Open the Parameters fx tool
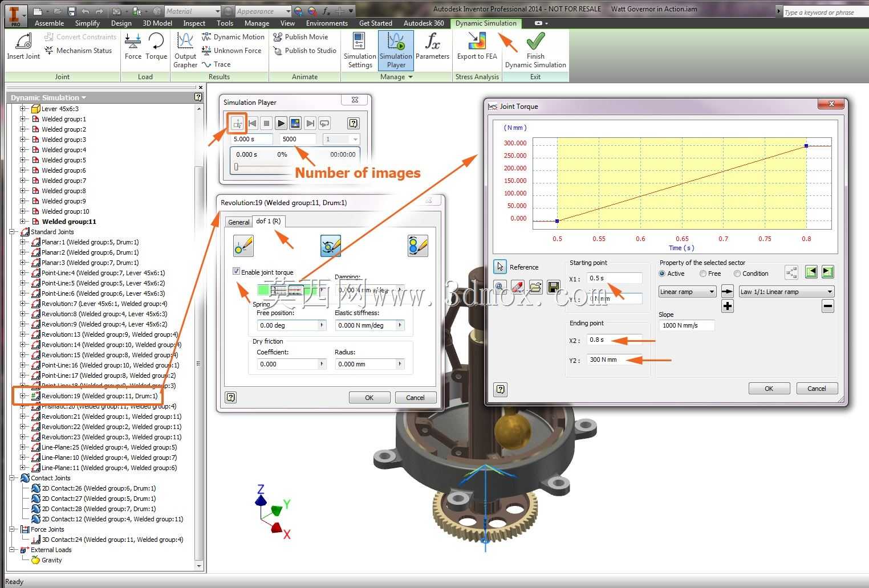The width and height of the screenshot is (869, 588). tap(432, 46)
